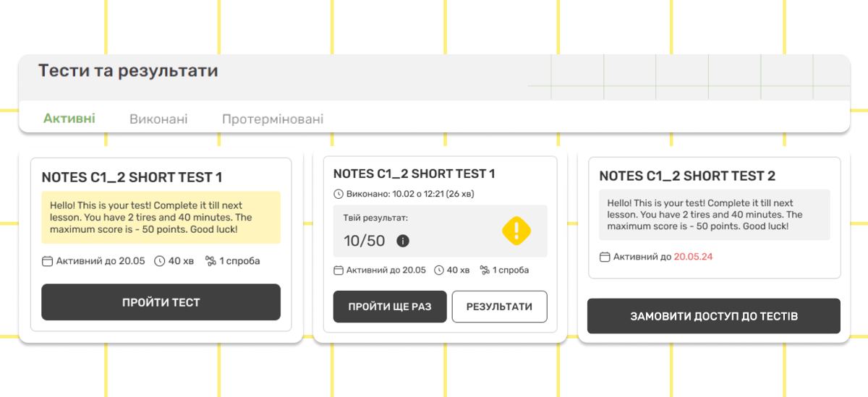
Task: Retake test via ПРОЙТИ ЩЕ РАЗ button
Action: (390, 307)
